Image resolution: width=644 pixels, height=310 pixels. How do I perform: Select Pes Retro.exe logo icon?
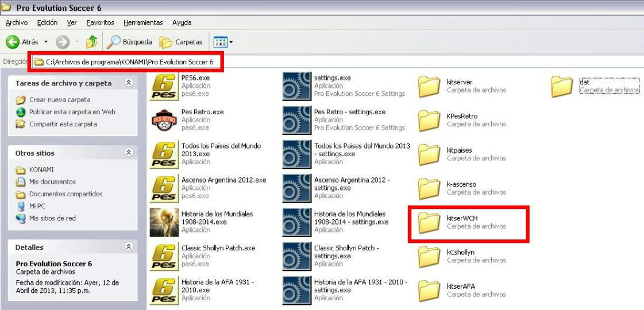click(164, 120)
